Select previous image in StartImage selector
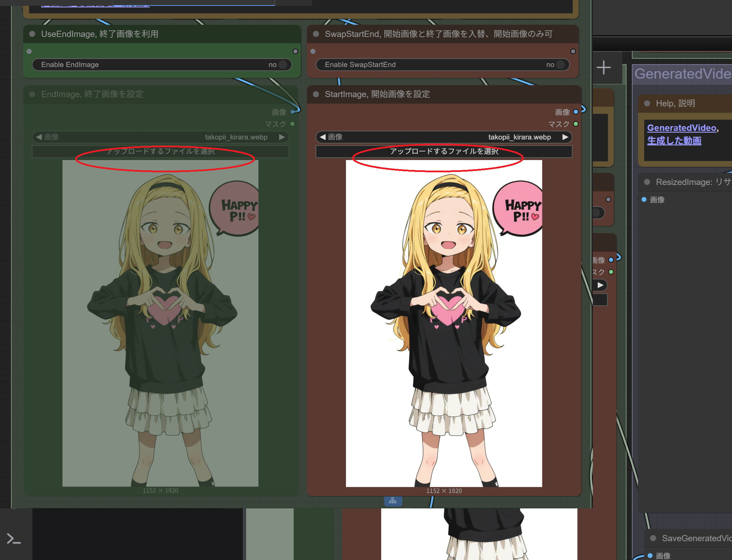The width and height of the screenshot is (732, 560). 322,137
